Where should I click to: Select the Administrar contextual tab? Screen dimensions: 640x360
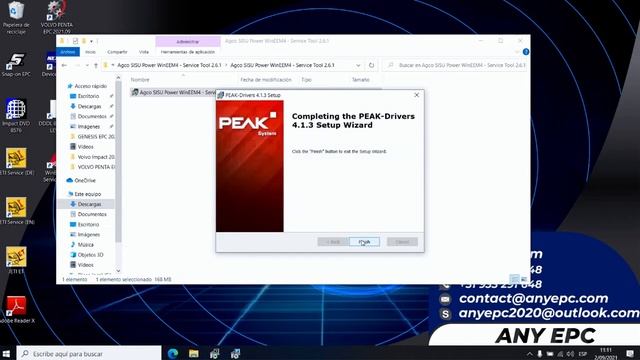(187, 42)
